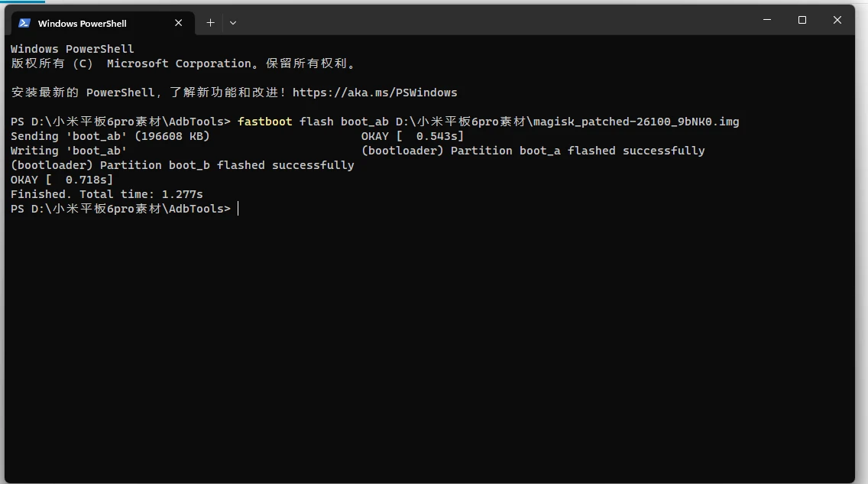Open the https://aka.ms/PSWindows link

click(x=374, y=93)
